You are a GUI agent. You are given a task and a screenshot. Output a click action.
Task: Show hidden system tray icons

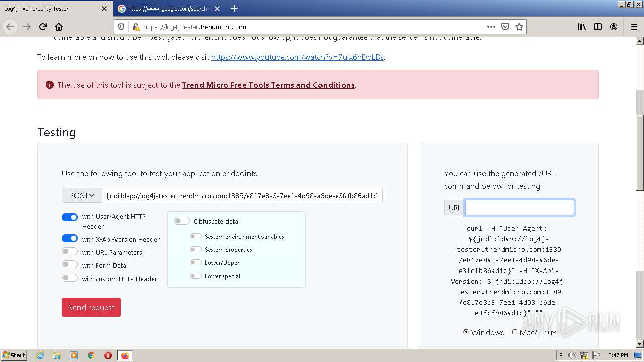pos(561,355)
